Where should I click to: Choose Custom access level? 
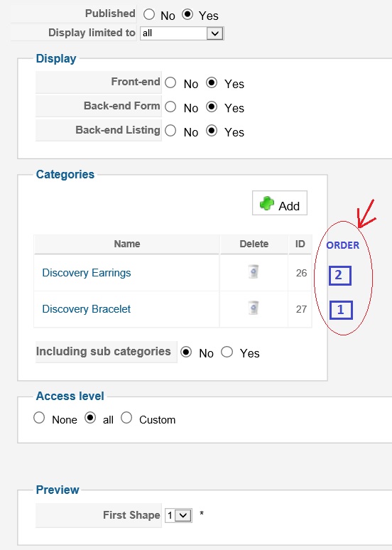coord(126,418)
